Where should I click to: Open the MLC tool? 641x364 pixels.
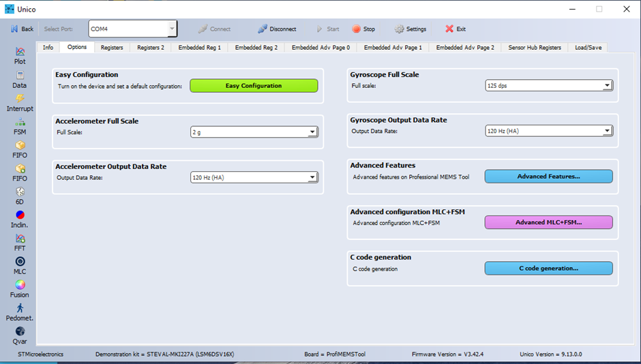point(20,266)
